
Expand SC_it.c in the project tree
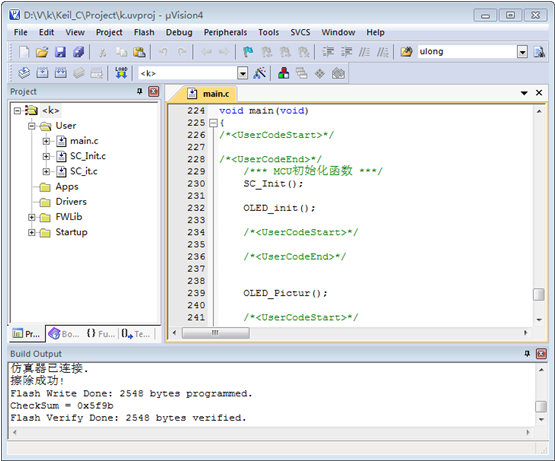[x=46, y=171]
